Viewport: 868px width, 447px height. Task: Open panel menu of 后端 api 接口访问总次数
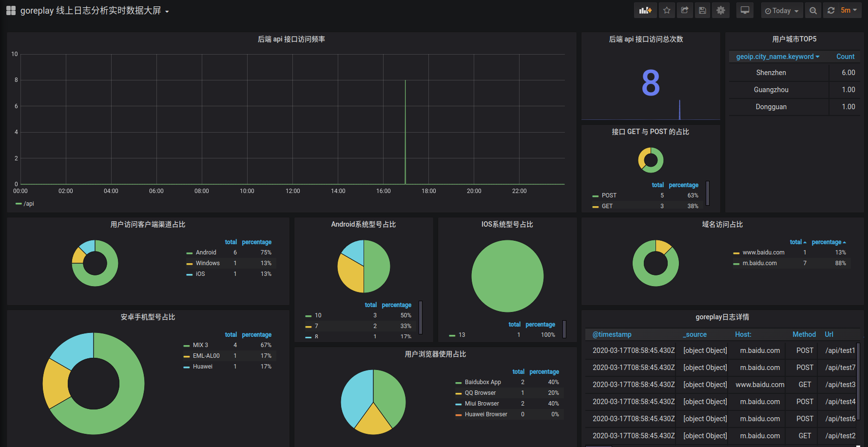(646, 39)
